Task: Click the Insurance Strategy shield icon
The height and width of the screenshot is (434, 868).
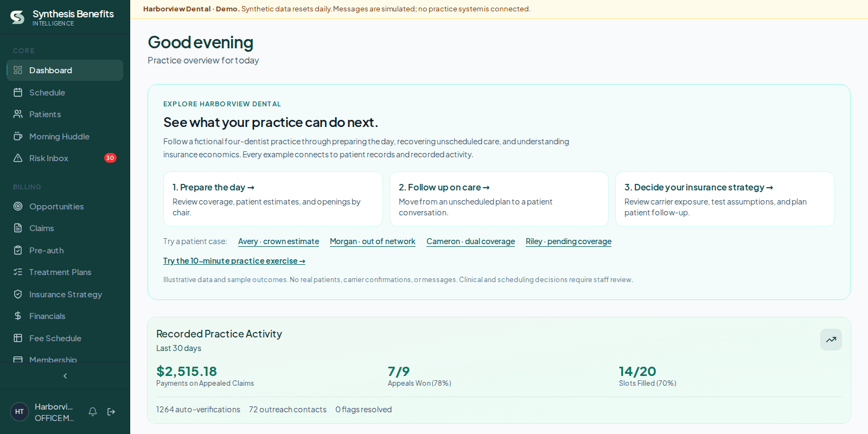Action: coord(18,294)
